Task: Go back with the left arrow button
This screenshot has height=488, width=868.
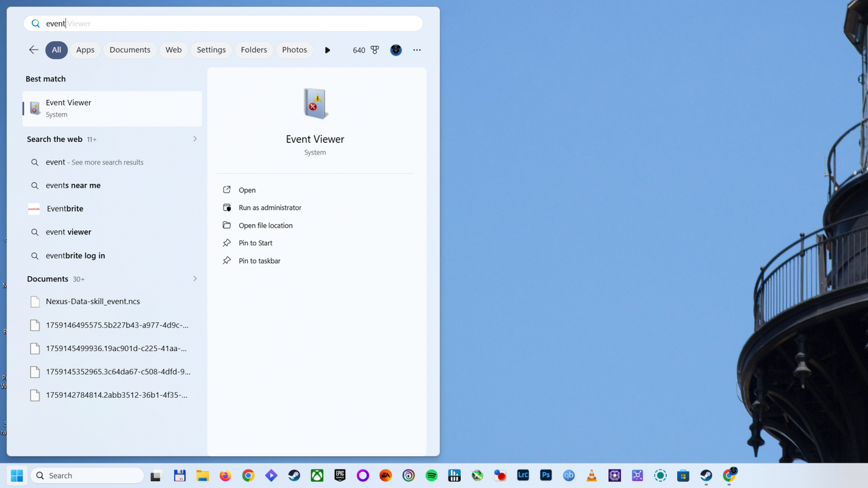Action: [34, 50]
